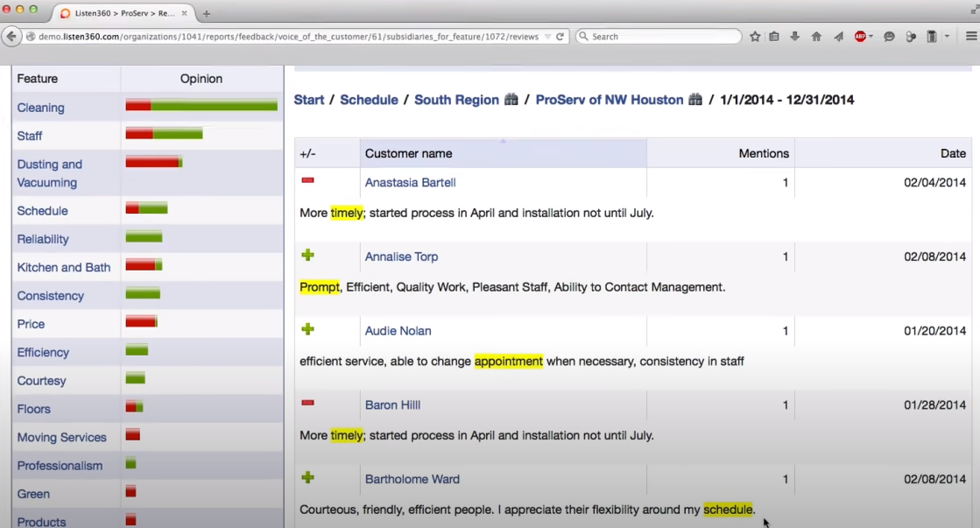Click the highlighted word Prompt
The height and width of the screenshot is (528, 980).
point(320,287)
